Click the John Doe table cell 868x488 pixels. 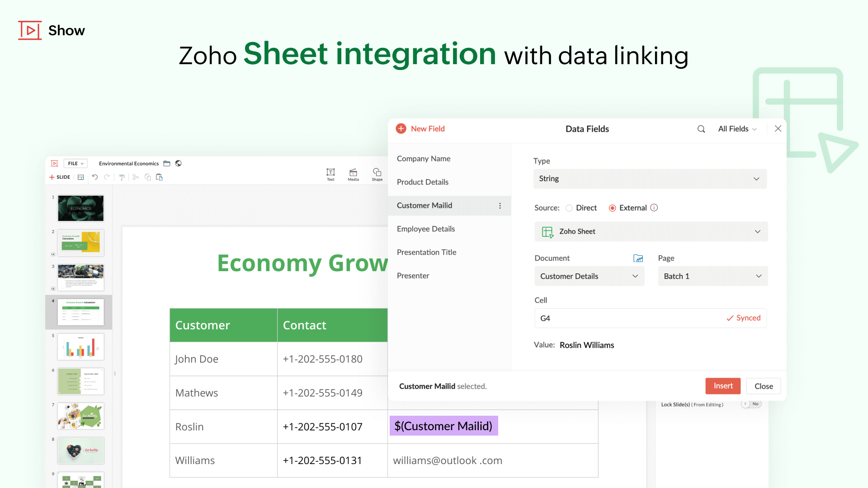click(x=223, y=359)
